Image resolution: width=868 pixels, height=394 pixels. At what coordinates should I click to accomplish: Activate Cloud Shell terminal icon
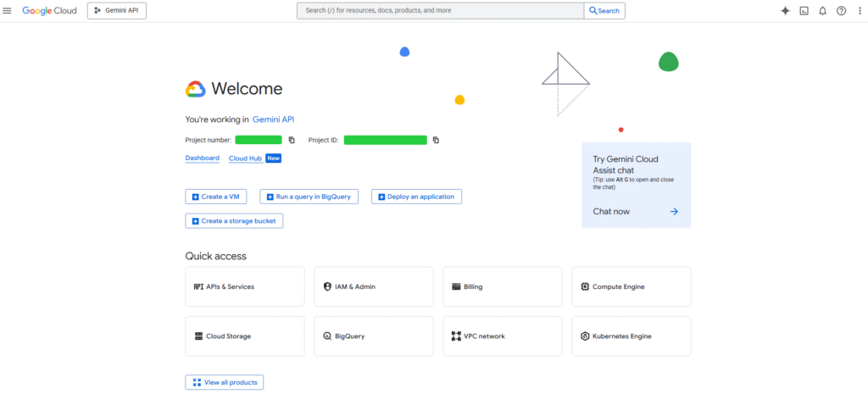point(804,10)
